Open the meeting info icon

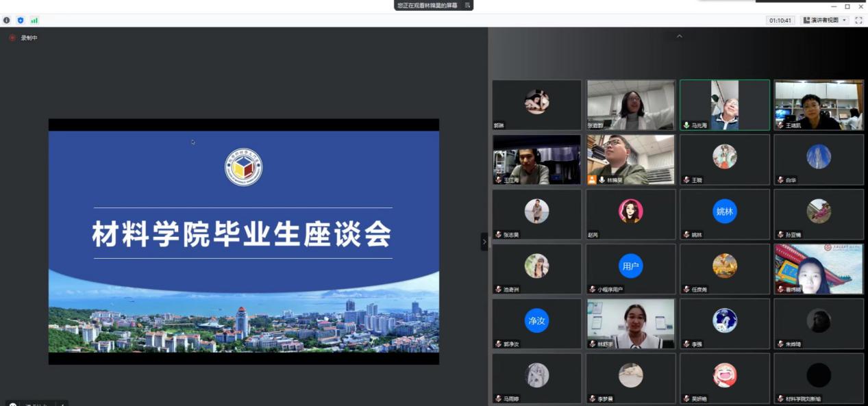pyautogui.click(x=7, y=21)
